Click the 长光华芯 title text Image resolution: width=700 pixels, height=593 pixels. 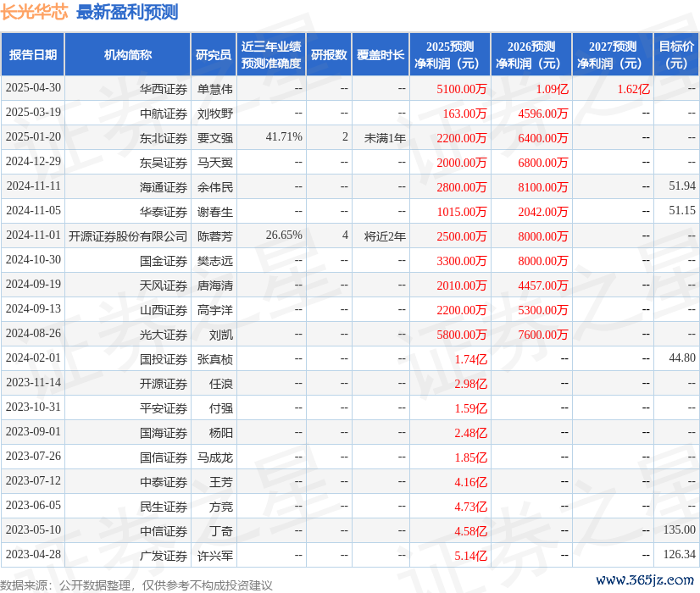point(35,12)
